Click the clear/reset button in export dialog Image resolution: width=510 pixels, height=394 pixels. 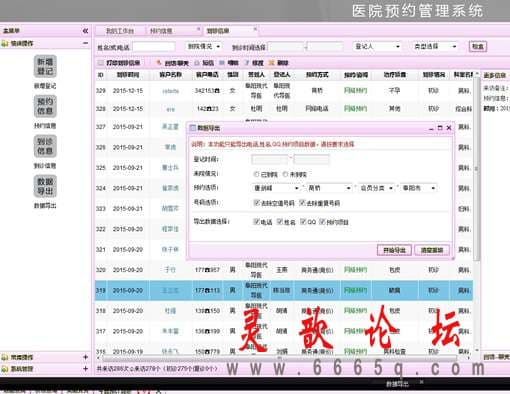click(432, 250)
